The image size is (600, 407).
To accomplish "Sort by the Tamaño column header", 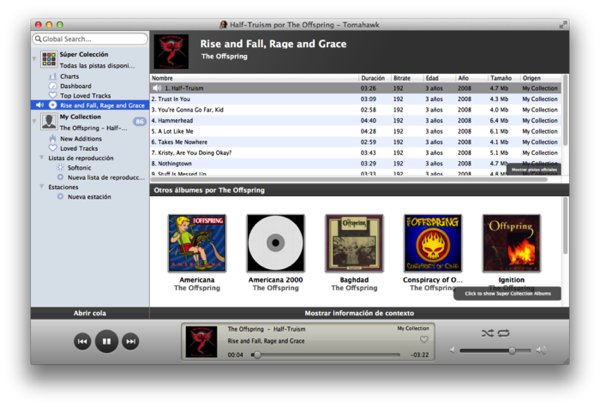I will pyautogui.click(x=504, y=78).
